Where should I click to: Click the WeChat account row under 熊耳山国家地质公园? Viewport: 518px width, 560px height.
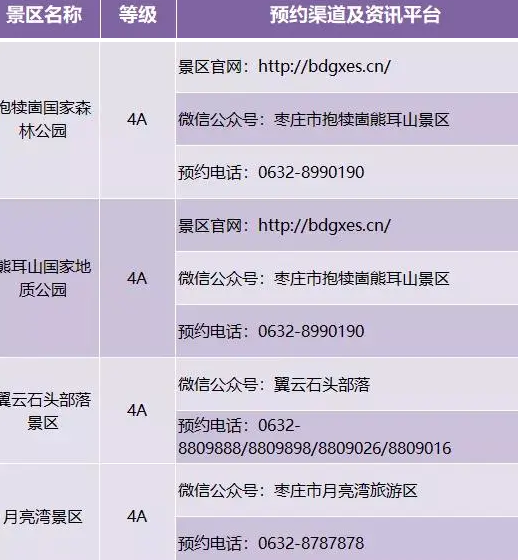tap(347, 278)
